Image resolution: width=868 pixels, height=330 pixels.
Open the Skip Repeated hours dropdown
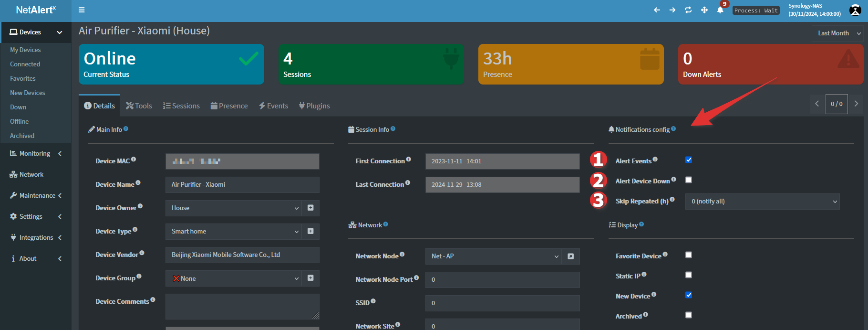[762, 202]
